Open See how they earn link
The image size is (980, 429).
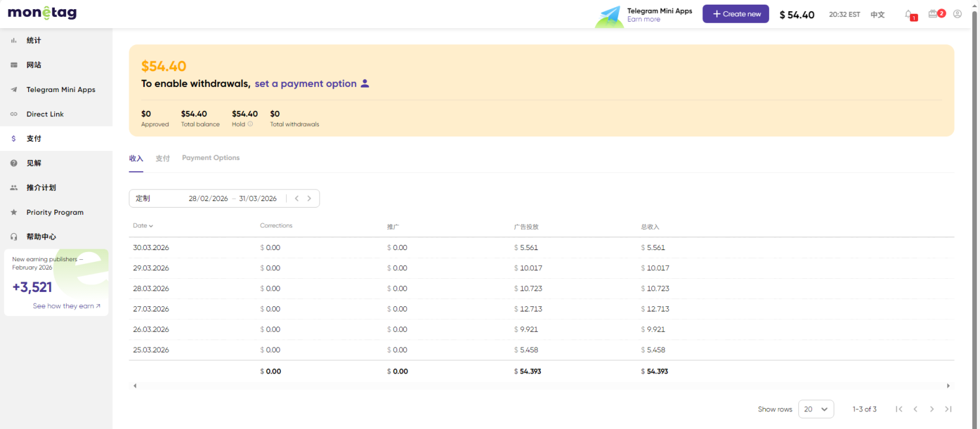tap(67, 306)
